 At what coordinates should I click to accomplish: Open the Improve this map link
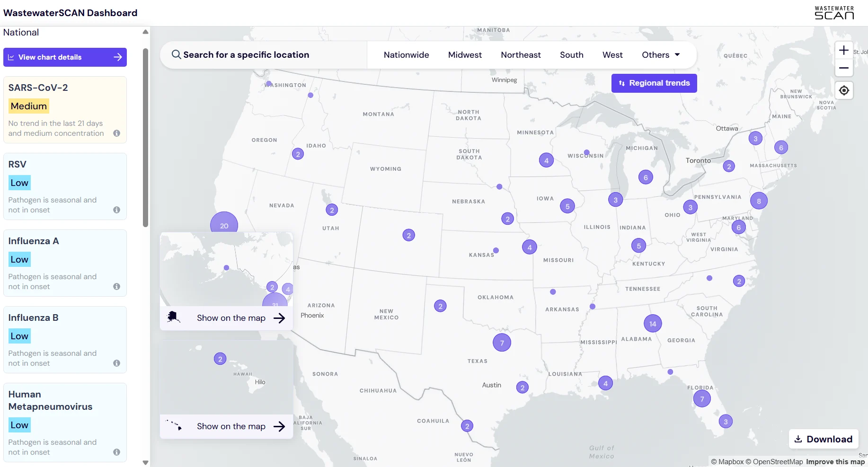point(835,462)
